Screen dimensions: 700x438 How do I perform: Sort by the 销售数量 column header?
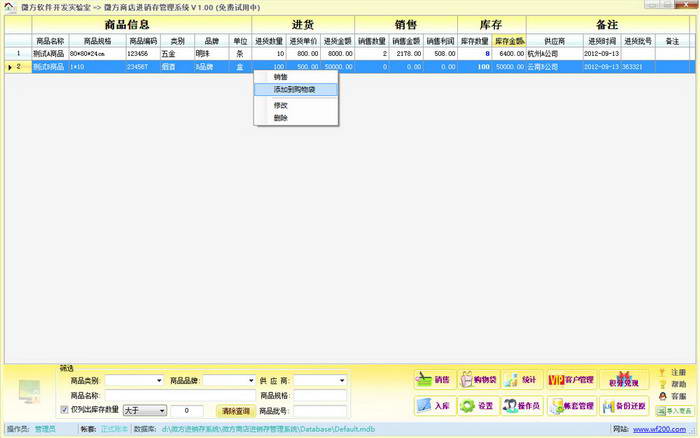[x=372, y=41]
